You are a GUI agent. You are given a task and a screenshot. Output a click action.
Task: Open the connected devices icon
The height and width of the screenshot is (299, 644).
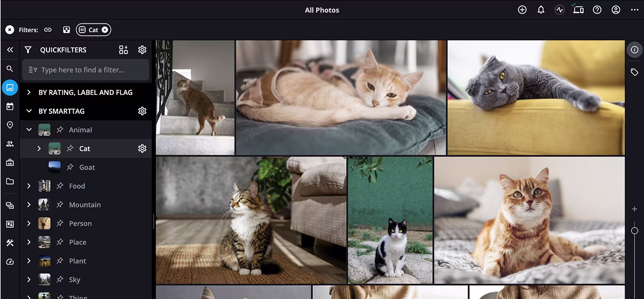coord(578,10)
